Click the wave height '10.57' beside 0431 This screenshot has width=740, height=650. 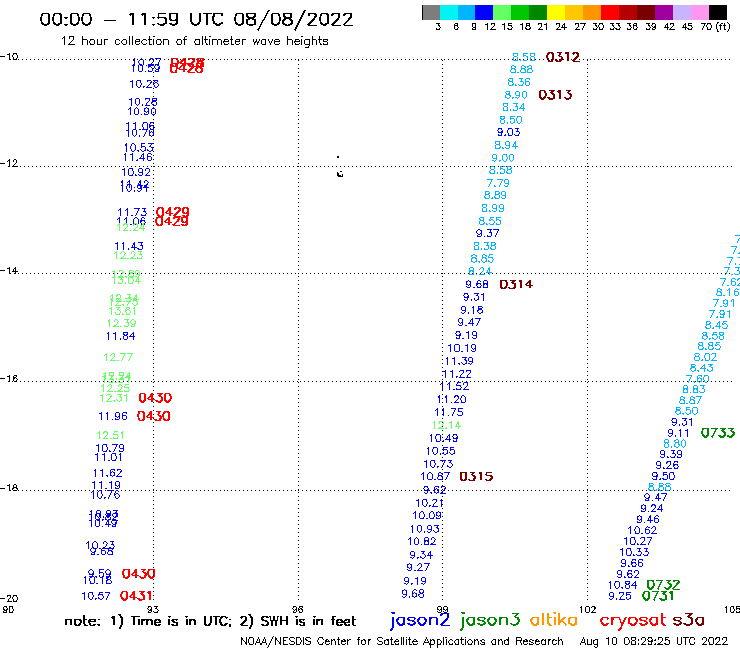click(x=96, y=596)
